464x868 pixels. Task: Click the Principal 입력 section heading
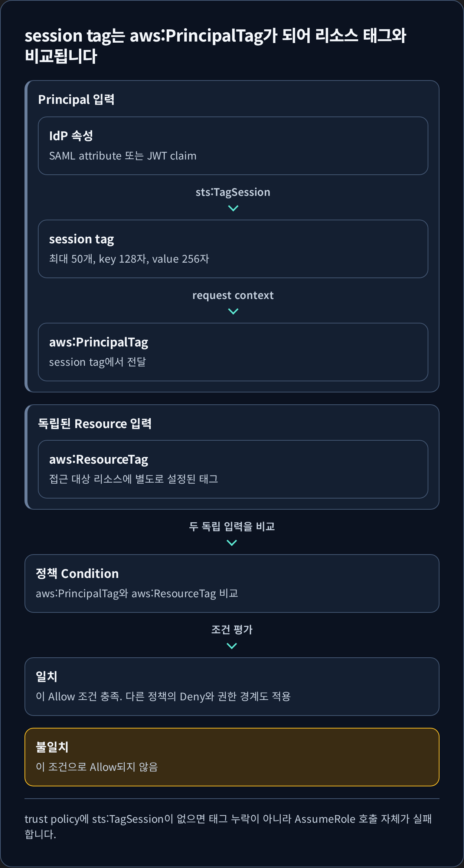[76, 99]
